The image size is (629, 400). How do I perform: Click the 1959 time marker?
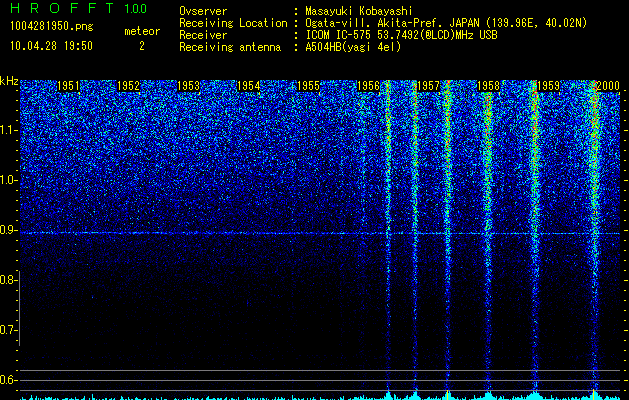(x=548, y=85)
